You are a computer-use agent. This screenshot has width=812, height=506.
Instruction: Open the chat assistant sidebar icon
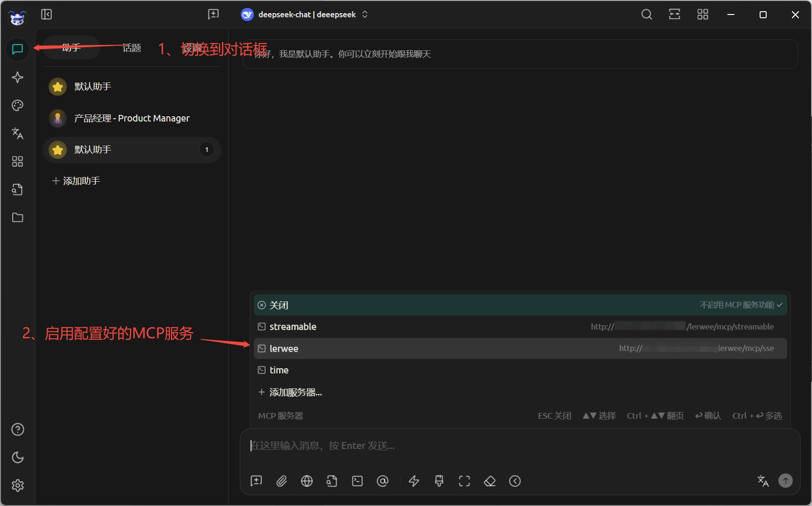pos(17,49)
